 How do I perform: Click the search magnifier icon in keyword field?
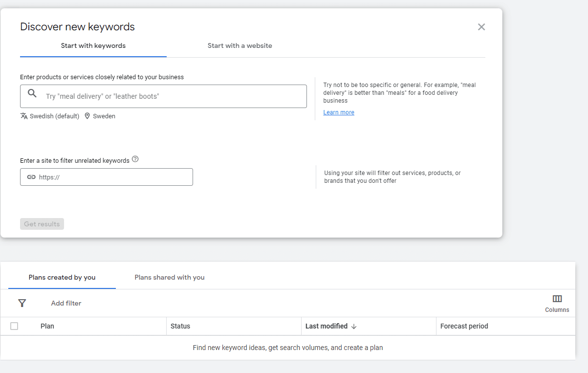point(32,93)
